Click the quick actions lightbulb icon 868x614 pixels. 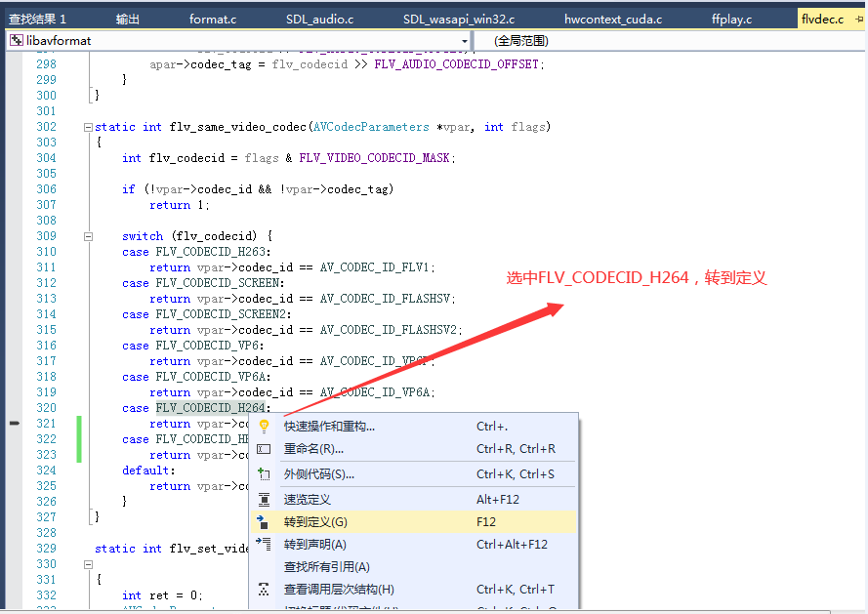point(264,425)
